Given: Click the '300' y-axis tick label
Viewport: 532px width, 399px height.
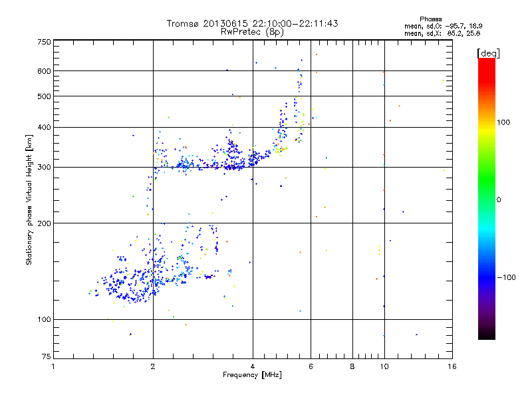Looking at the screenshot, I should [x=44, y=167].
